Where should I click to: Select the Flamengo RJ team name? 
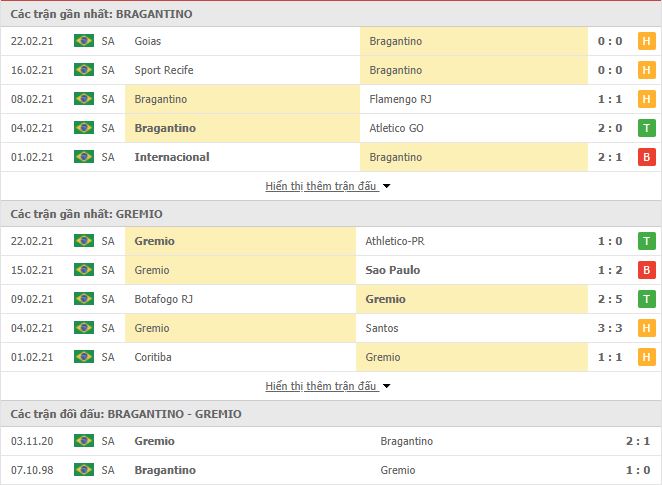point(400,99)
